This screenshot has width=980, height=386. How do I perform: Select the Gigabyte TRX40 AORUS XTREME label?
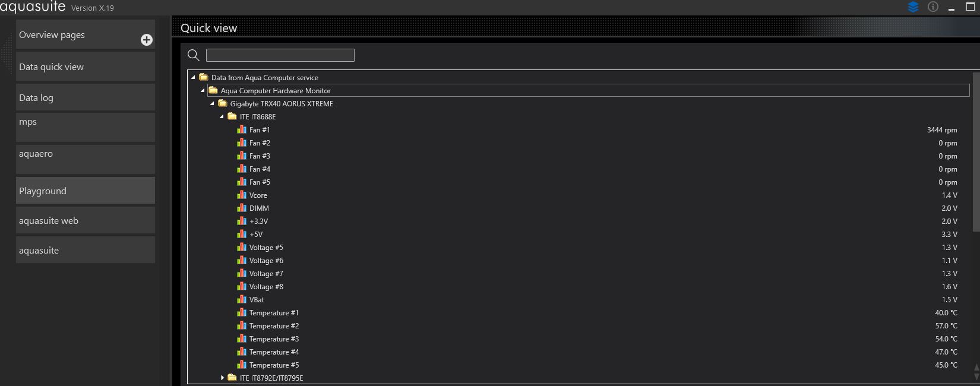(282, 104)
